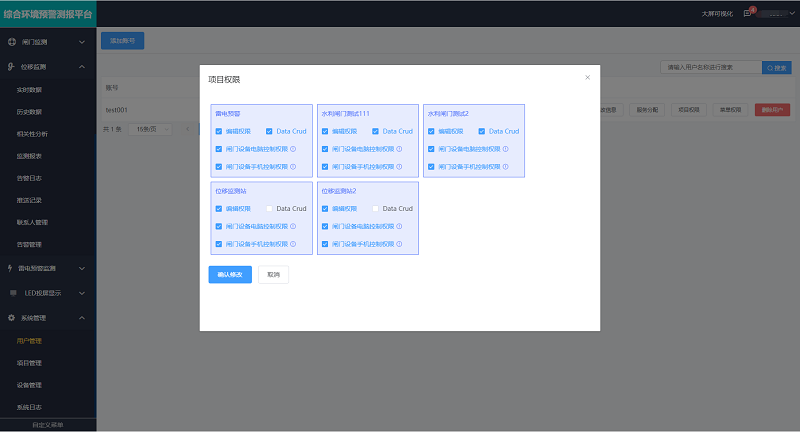Click info icon beside 水利闸门测试111 闸门设备手机控制权限
The width and height of the screenshot is (800, 432).
(400, 166)
